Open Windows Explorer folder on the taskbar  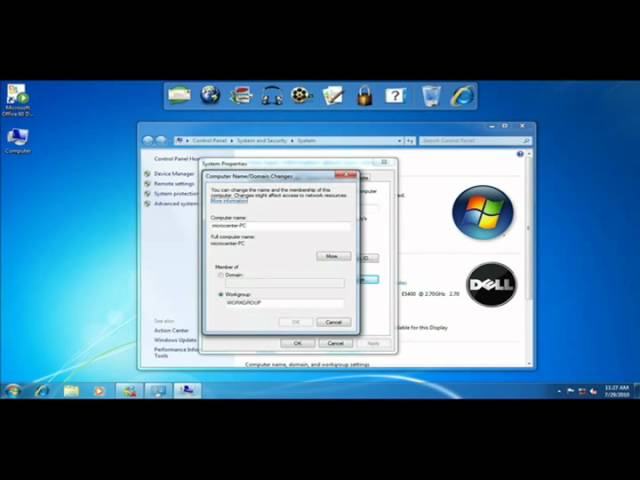click(x=71, y=391)
